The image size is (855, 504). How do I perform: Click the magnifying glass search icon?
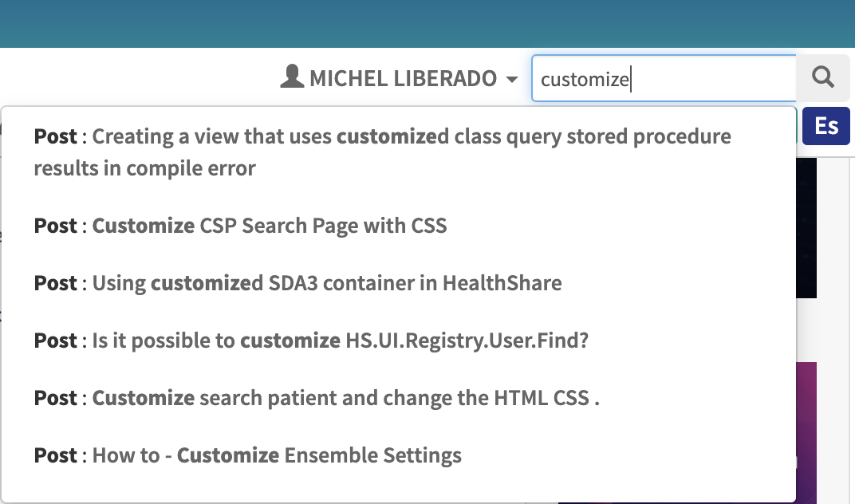point(823,77)
